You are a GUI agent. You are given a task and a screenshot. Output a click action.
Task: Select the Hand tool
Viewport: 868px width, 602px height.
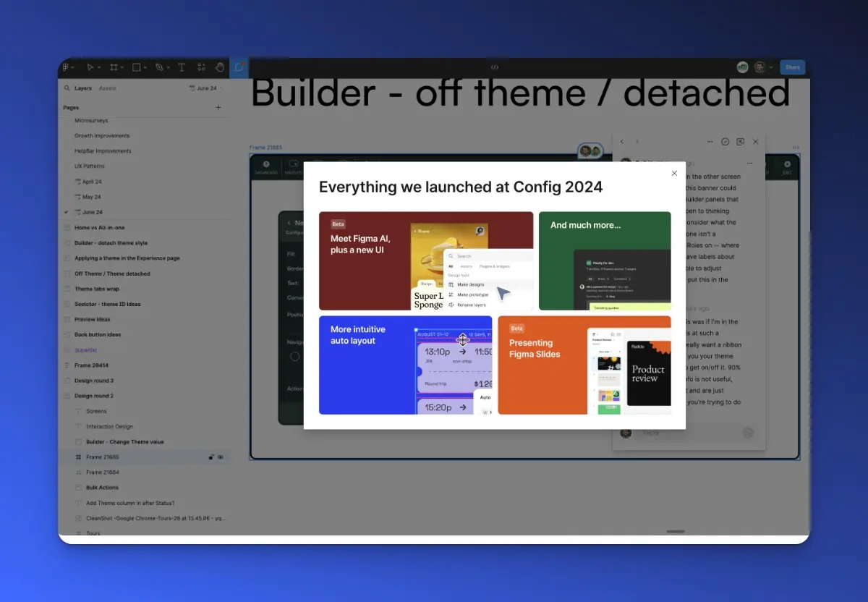(219, 67)
